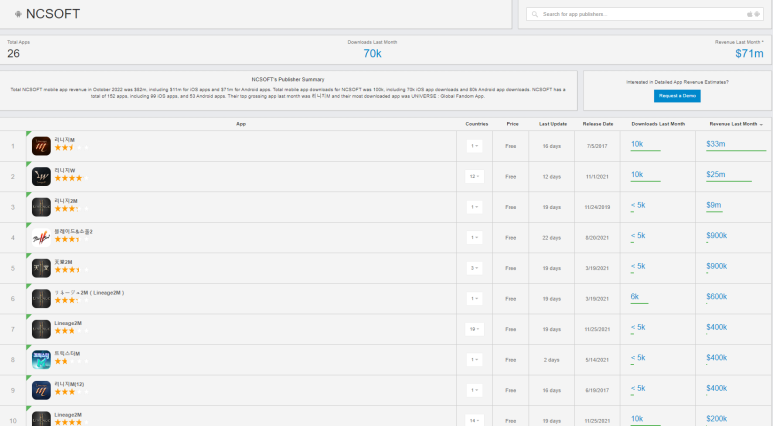This screenshot has width=773, height=426.
Task: Open the Lineage2M app icon in rank 10
Action: coord(41,419)
